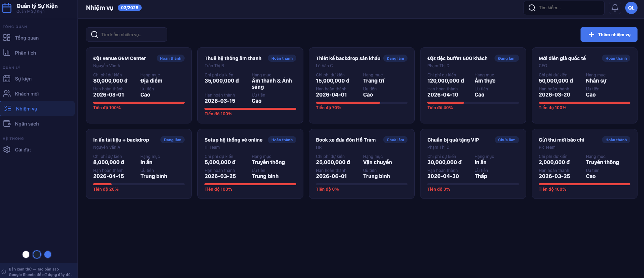
Task: Open the QL user avatar
Action: [x=631, y=8]
